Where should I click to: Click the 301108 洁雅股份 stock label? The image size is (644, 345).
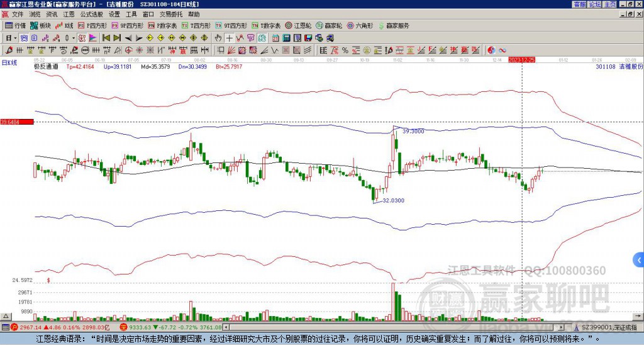pos(619,66)
